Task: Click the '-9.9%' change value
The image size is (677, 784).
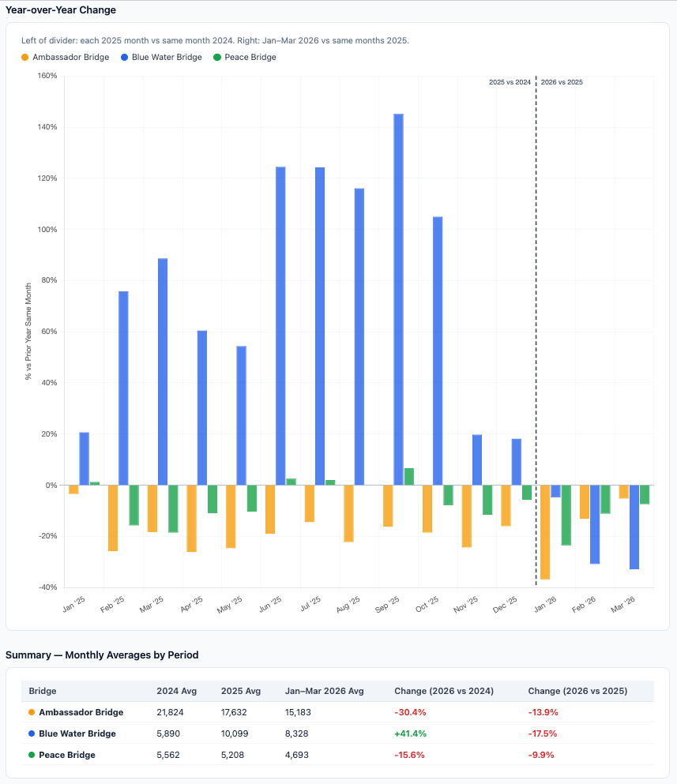Action: point(541,755)
